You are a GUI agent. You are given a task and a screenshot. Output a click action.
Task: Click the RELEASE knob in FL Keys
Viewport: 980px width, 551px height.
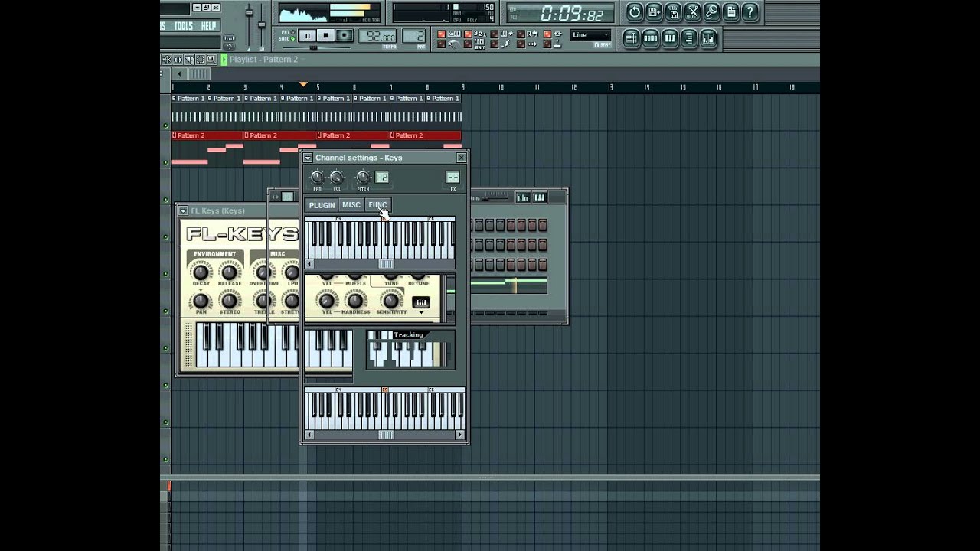click(229, 272)
